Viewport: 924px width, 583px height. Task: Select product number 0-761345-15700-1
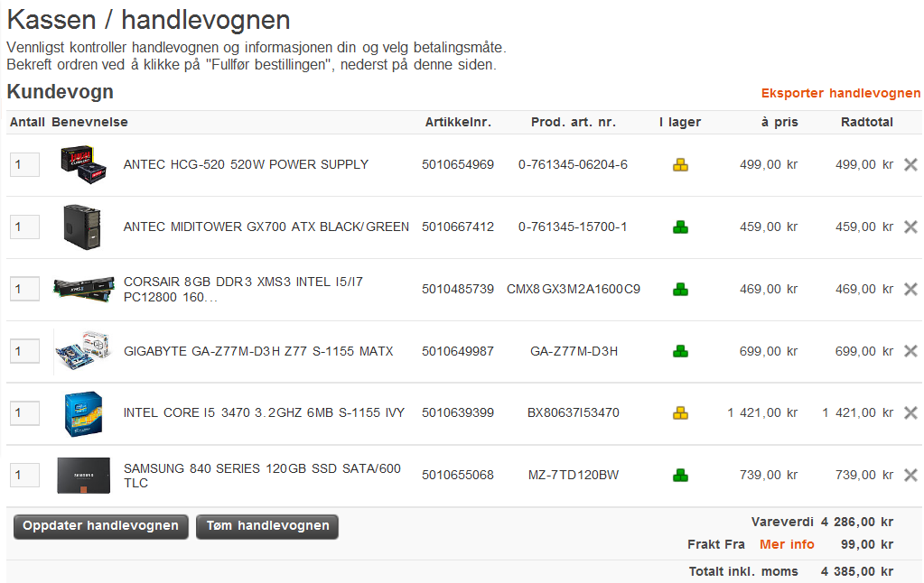pyautogui.click(x=573, y=227)
